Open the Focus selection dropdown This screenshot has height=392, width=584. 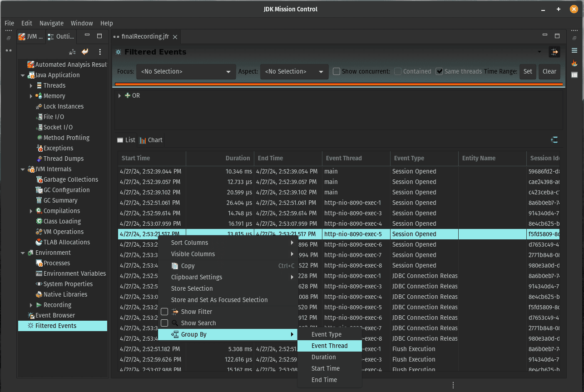pyautogui.click(x=186, y=72)
